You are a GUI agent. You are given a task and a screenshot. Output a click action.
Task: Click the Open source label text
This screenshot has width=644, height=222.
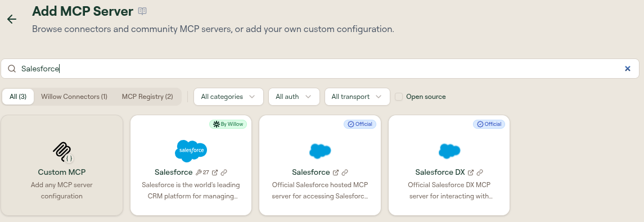[x=426, y=97]
